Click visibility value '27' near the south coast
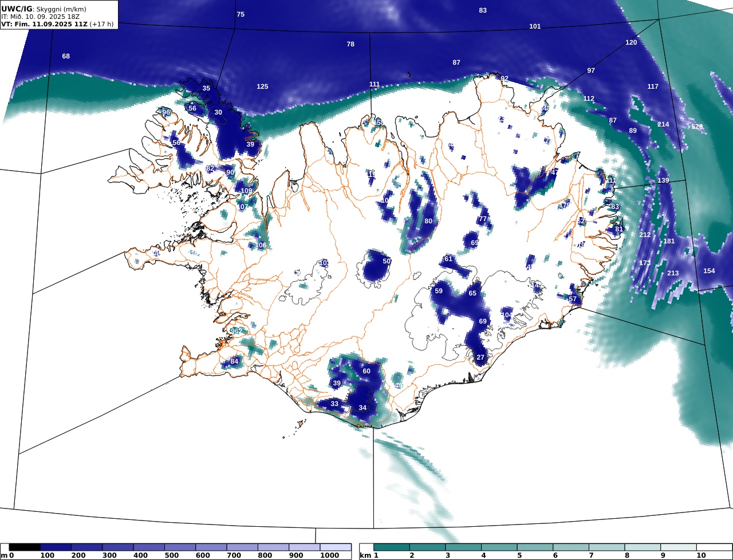Image resolution: width=733 pixels, height=560 pixels. (480, 357)
